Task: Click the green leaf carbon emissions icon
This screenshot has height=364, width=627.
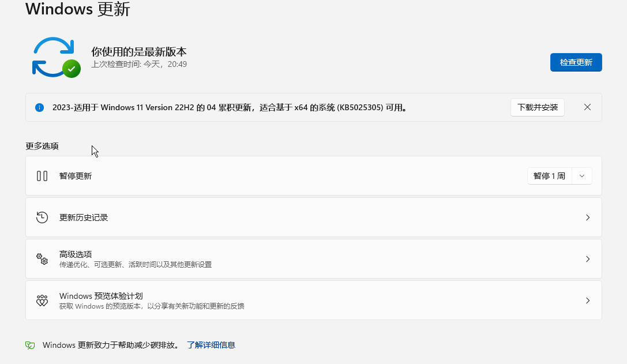Action: point(29,344)
